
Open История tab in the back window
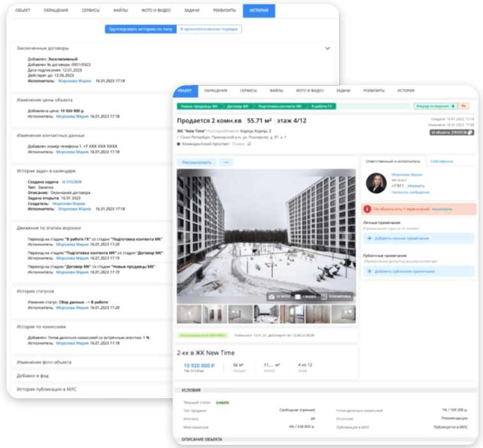[x=259, y=10]
